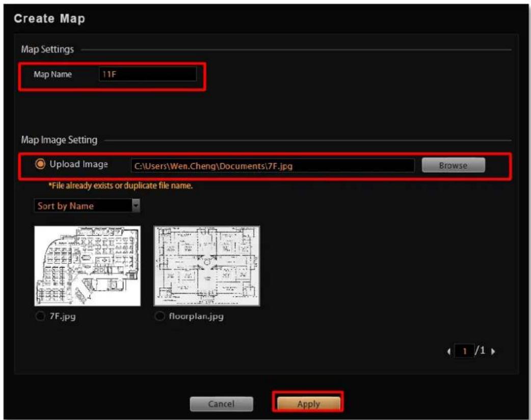Click the Map Image Setting heading
531x420 pixels.
point(59,140)
